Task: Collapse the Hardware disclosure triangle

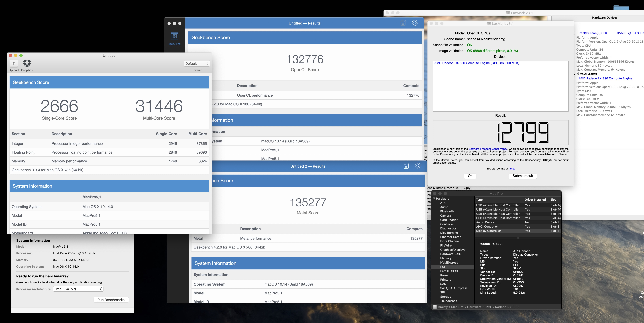Action: click(x=434, y=198)
